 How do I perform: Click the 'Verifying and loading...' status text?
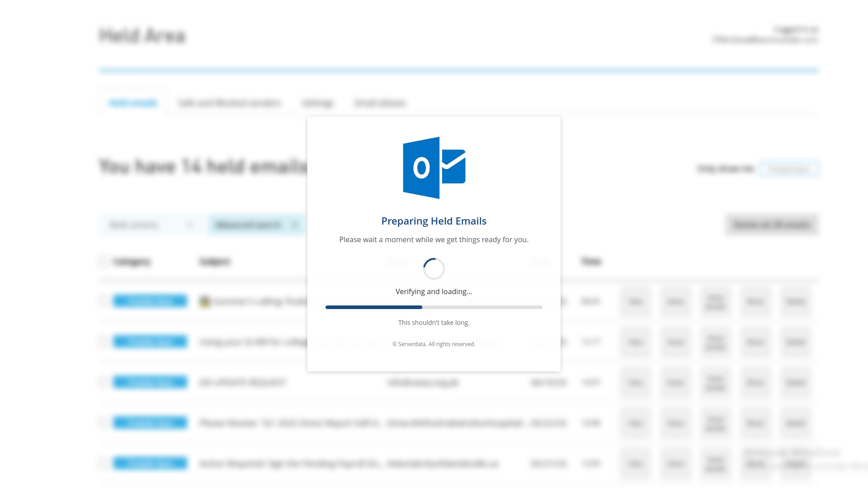[x=434, y=291]
